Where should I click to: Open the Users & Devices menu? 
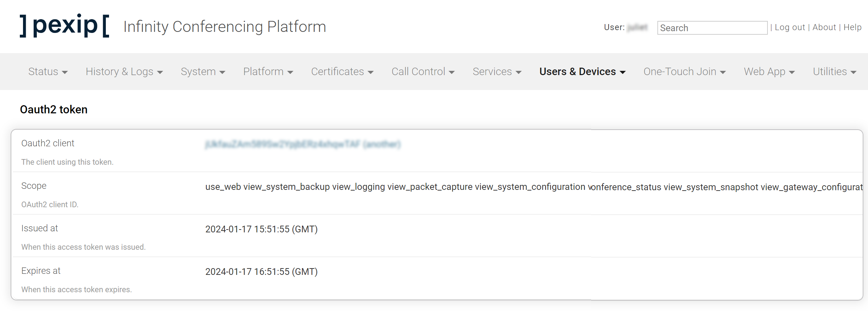point(582,72)
